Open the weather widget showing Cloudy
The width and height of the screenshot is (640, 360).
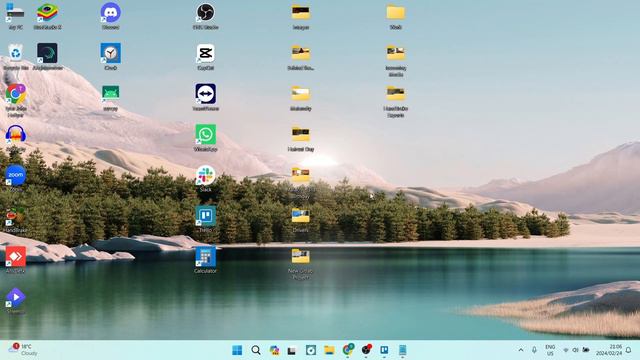point(24,350)
